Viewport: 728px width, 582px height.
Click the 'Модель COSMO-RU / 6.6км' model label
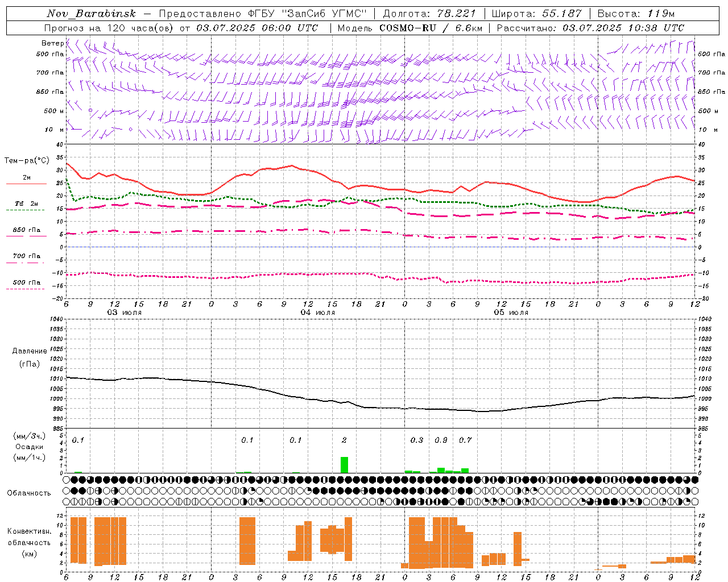pos(410,28)
